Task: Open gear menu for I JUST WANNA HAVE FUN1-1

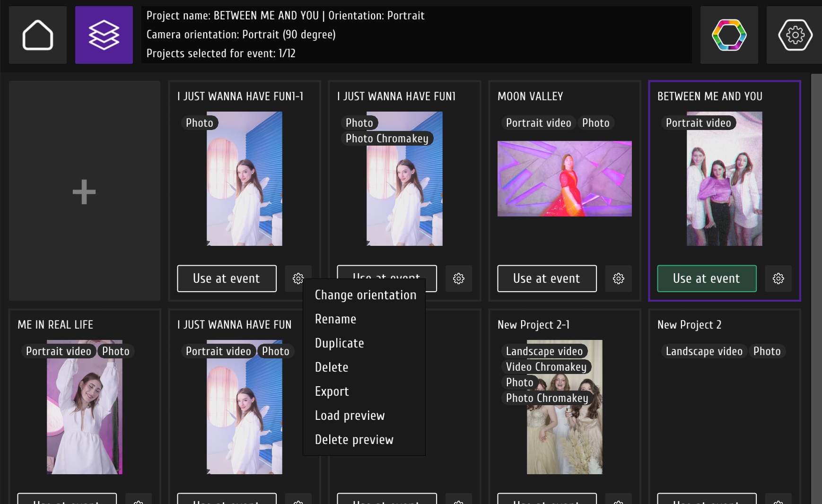Action: click(x=298, y=278)
